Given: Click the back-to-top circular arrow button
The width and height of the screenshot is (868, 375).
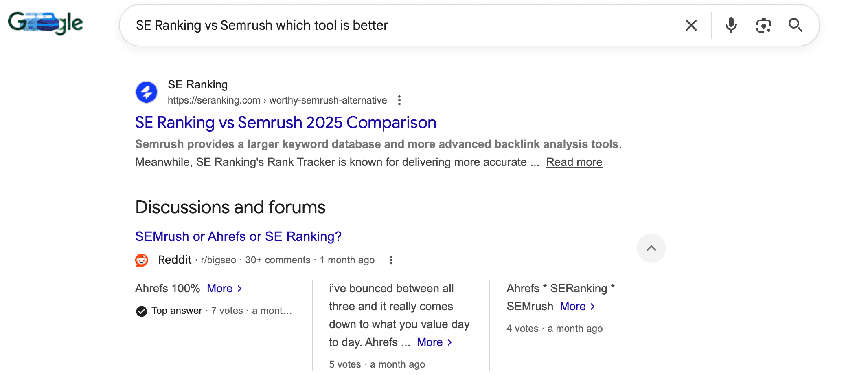Looking at the screenshot, I should point(651,248).
